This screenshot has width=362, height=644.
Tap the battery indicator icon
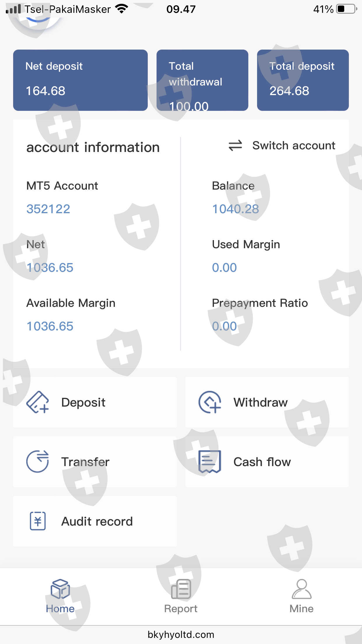[347, 9]
